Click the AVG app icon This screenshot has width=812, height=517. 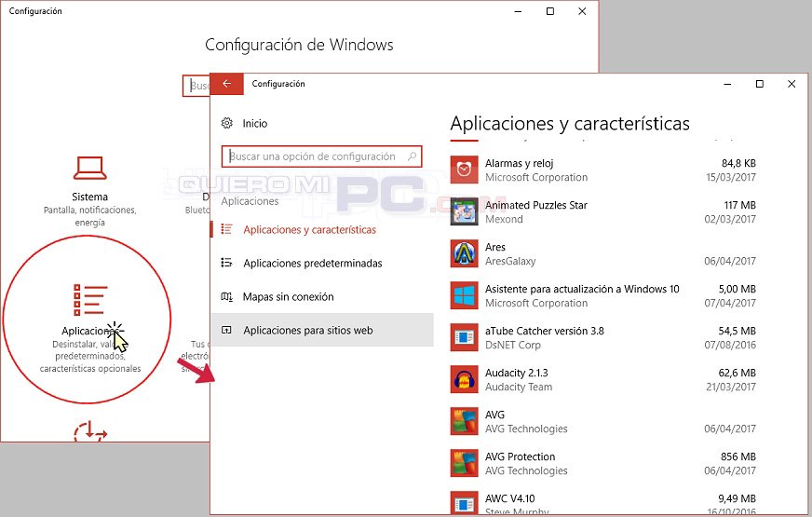point(464,421)
